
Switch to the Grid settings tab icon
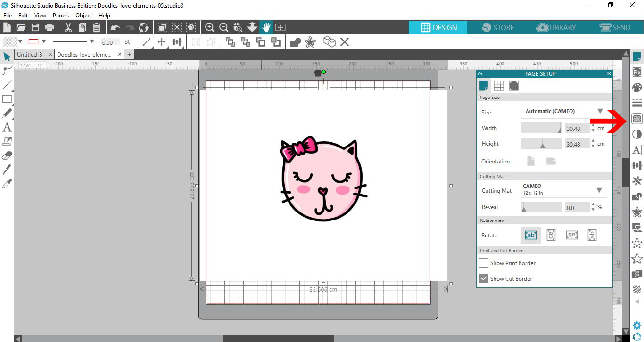point(499,85)
